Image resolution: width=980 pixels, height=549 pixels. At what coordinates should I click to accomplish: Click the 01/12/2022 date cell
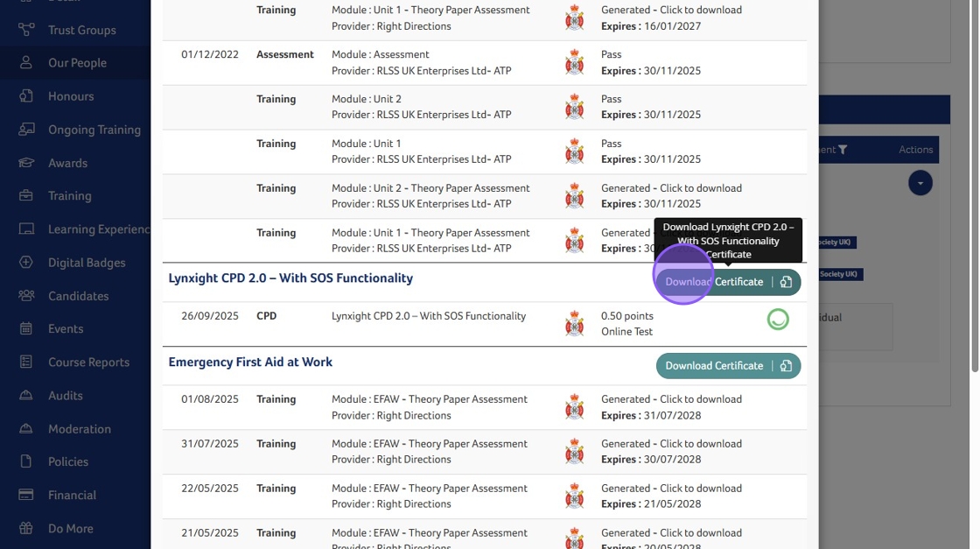tap(210, 54)
